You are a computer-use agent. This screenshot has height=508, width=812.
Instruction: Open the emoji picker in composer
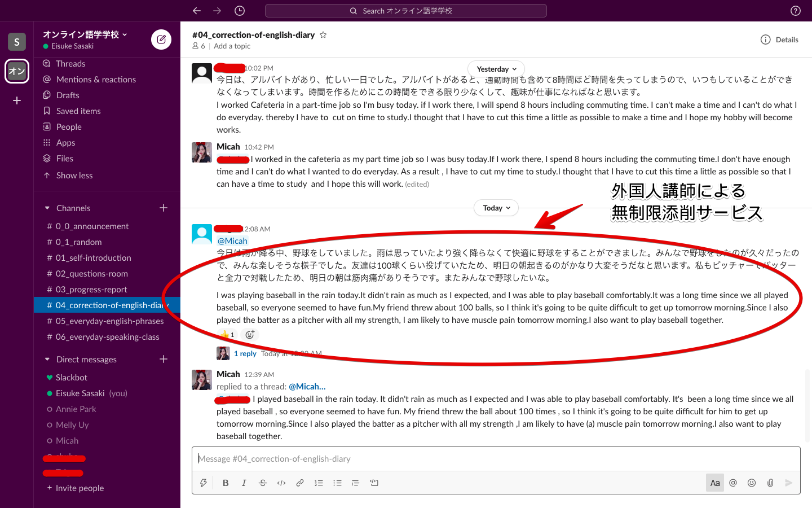click(752, 483)
